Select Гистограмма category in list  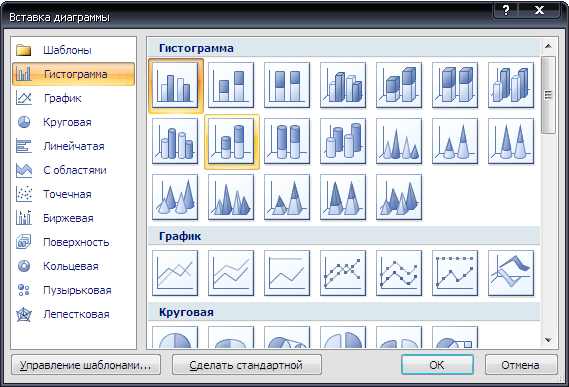click(74, 74)
